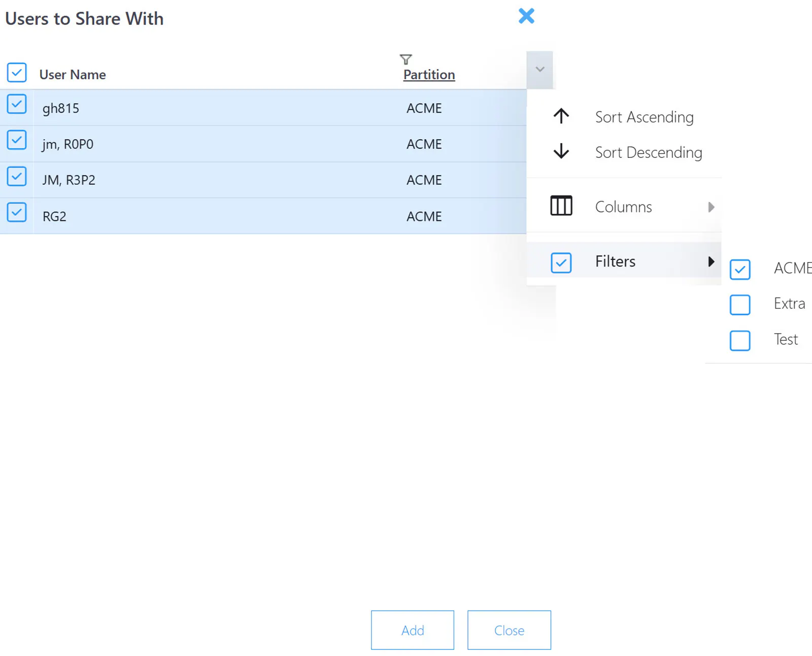This screenshot has height=656, width=812.
Task: Click the Close button
Action: click(x=509, y=630)
